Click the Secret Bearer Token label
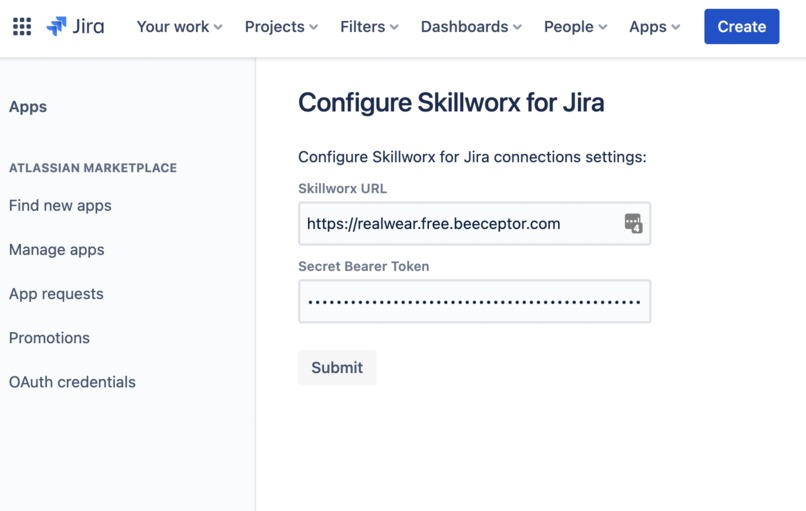Viewport: 806px width, 511px height. [x=363, y=266]
